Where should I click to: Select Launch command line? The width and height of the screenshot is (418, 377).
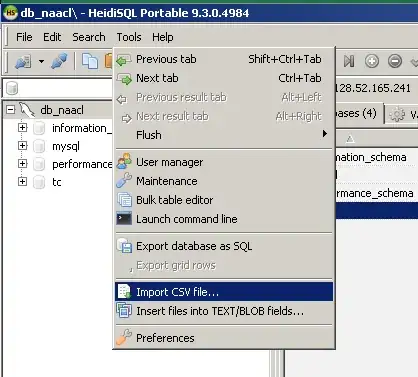(224, 219)
